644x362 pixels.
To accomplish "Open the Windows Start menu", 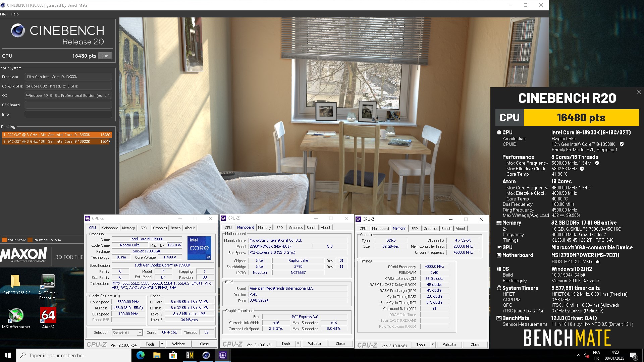I will [x=8, y=355].
